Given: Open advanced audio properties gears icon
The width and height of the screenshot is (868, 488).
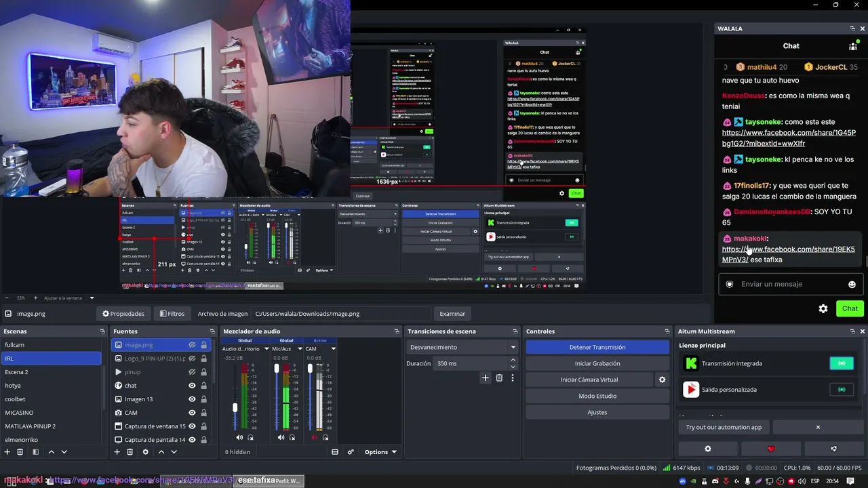Looking at the screenshot, I should (351, 452).
